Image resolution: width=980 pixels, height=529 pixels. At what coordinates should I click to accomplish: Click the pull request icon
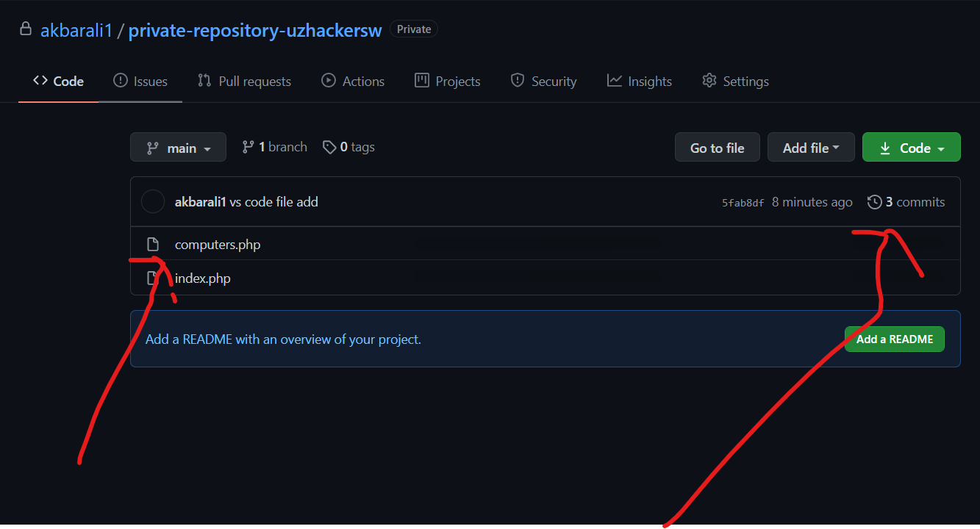click(x=204, y=81)
